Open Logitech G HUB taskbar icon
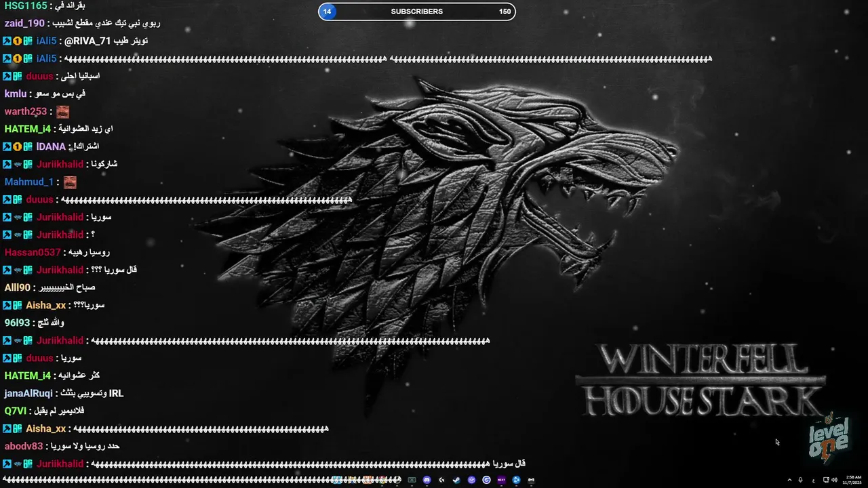The image size is (868, 488). pyautogui.click(x=441, y=480)
